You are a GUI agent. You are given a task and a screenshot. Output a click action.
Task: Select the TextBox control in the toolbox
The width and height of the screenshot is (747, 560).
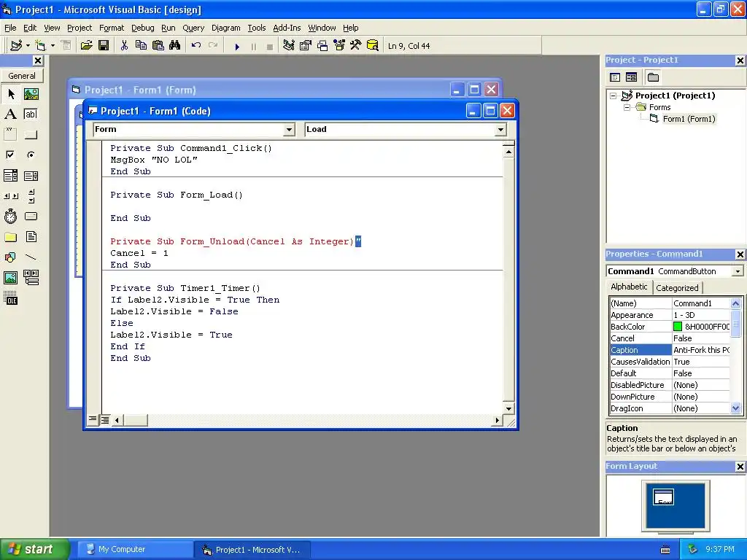31,114
